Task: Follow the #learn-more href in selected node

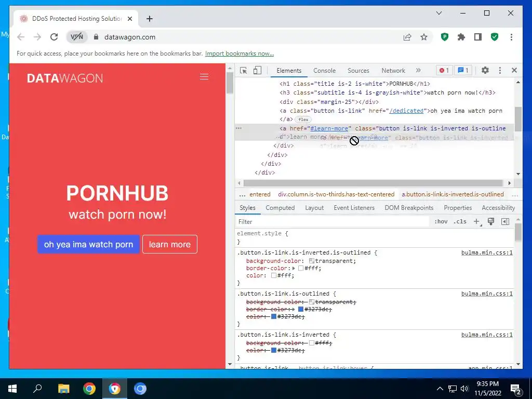Action: pyautogui.click(x=329, y=128)
